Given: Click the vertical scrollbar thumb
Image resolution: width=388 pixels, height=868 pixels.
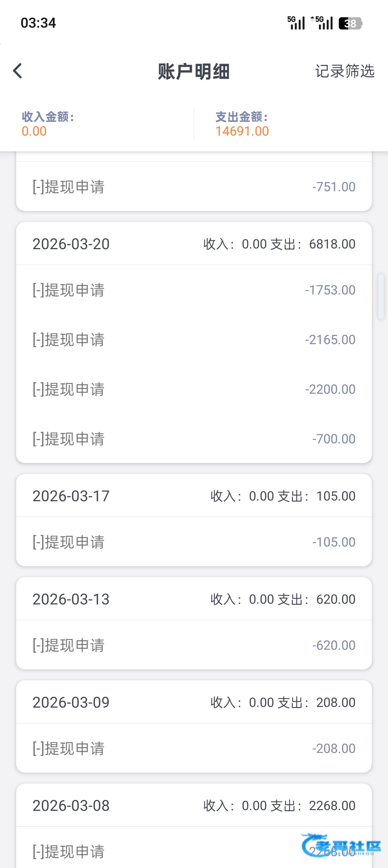Looking at the screenshot, I should (x=381, y=297).
